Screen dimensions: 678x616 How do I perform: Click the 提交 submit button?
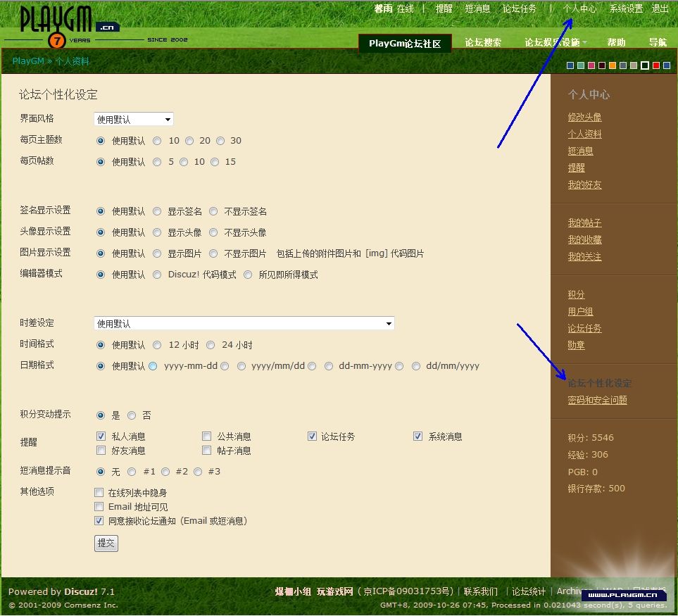[106, 543]
